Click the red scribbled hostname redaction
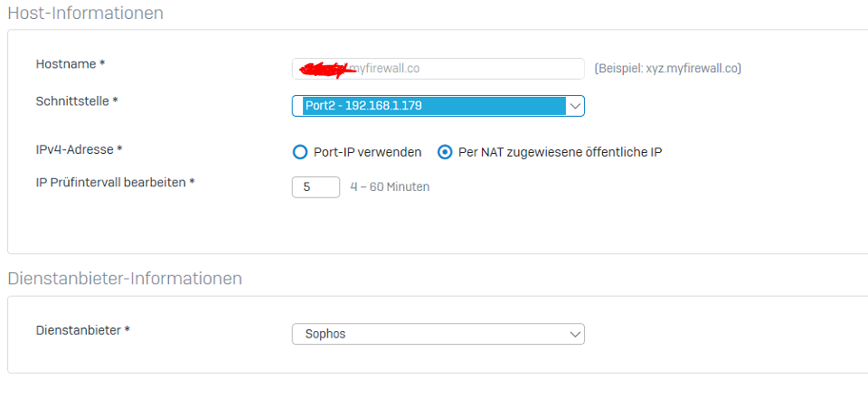Screen dimensions: 868x409 (327, 68)
